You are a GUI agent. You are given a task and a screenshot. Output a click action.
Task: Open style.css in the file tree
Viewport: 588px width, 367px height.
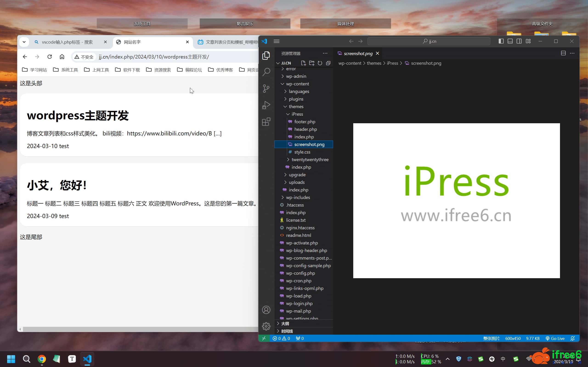302,152
